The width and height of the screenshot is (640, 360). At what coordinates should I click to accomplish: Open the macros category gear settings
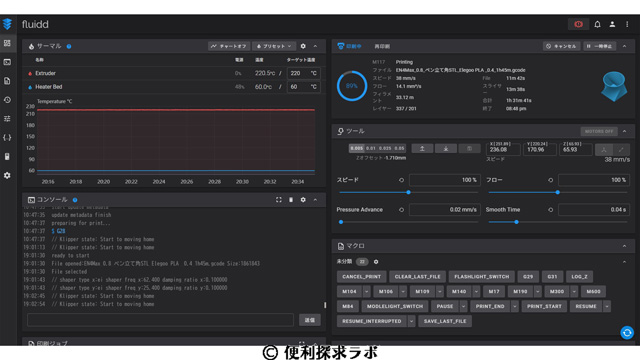[376, 262]
